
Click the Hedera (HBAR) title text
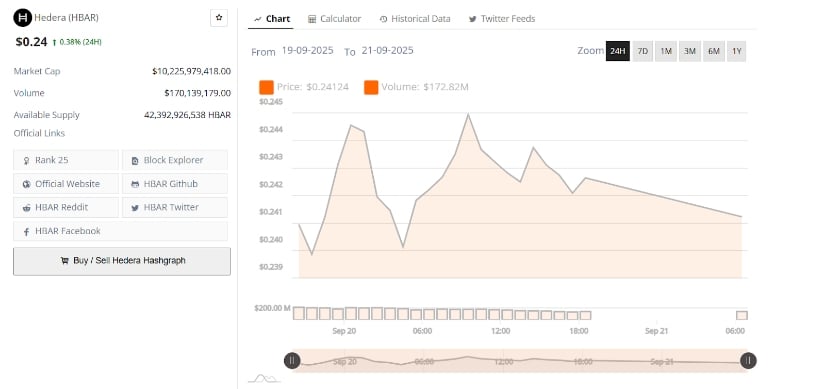tap(66, 17)
